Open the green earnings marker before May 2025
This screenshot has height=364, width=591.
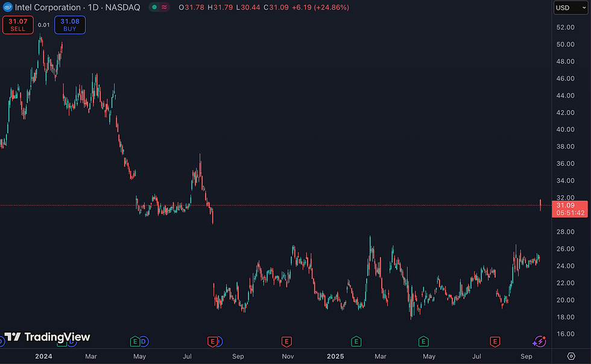(423, 342)
